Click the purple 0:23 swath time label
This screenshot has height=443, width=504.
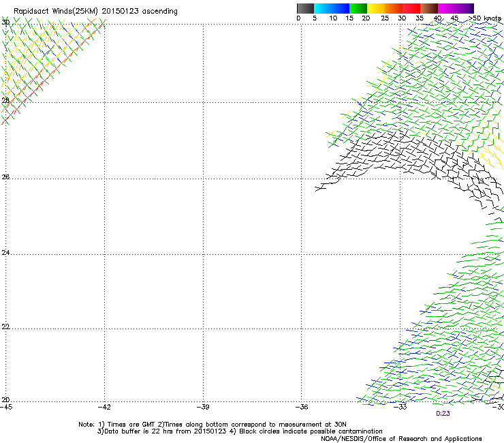point(443,414)
